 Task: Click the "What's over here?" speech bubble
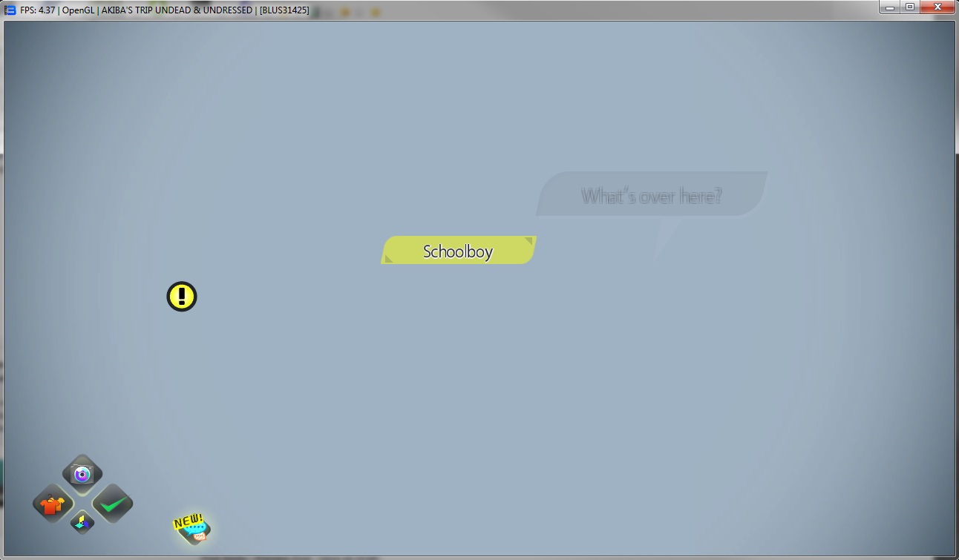652,195
